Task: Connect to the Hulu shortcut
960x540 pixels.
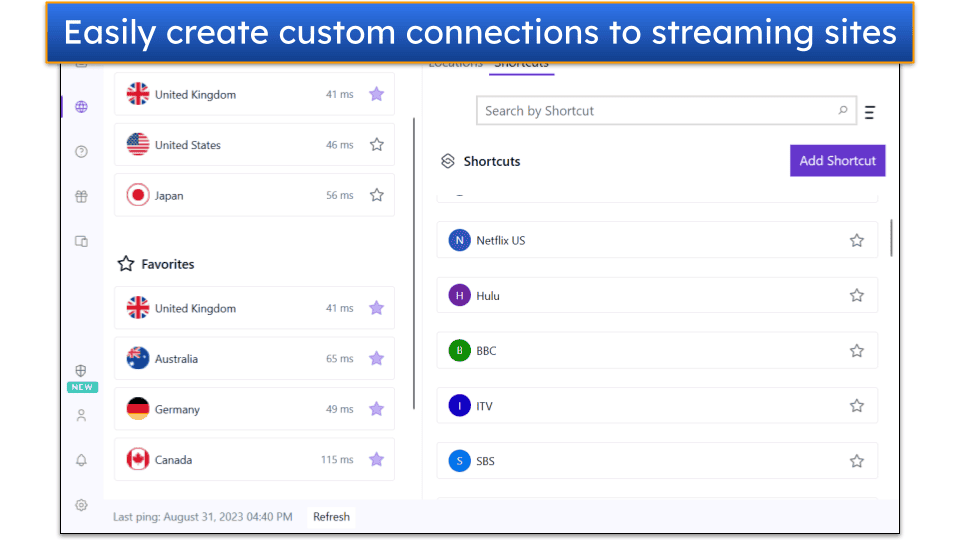Action: coord(640,296)
